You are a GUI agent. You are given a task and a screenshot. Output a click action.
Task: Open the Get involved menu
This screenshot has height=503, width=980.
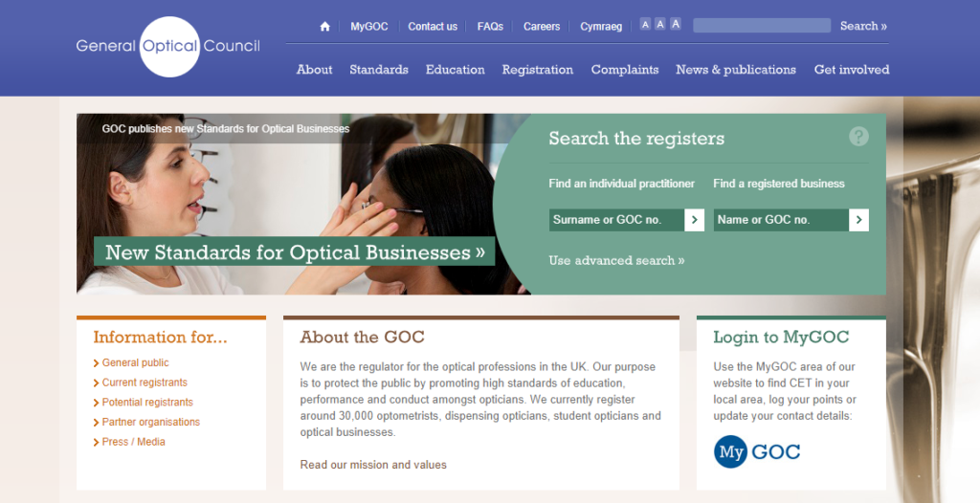851,70
